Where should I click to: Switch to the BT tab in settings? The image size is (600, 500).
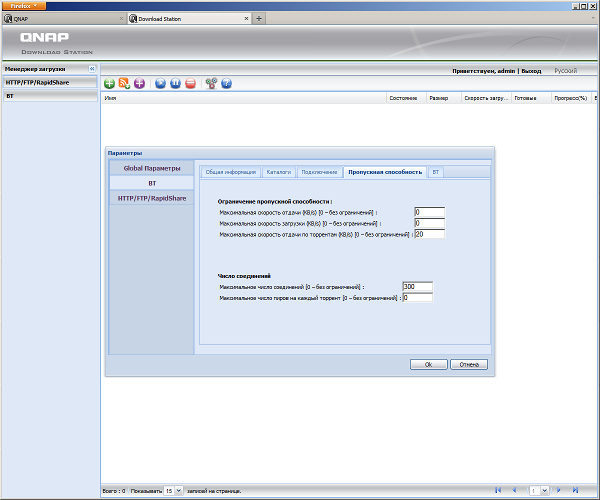[x=435, y=172]
